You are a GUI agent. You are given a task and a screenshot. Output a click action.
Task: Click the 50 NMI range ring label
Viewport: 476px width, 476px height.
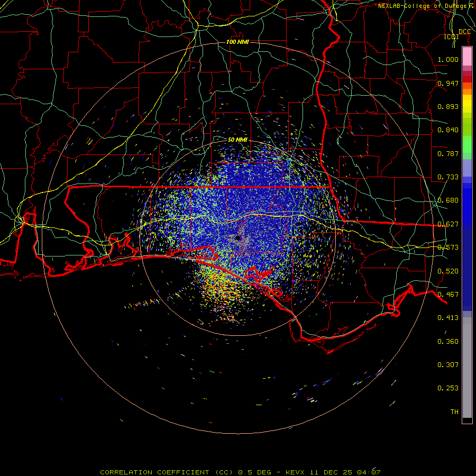(237, 140)
